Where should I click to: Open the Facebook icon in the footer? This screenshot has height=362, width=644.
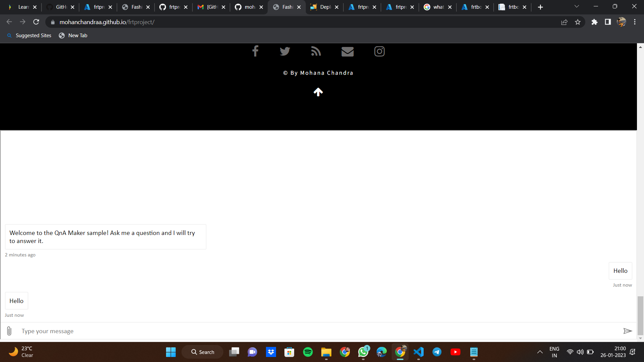255,51
